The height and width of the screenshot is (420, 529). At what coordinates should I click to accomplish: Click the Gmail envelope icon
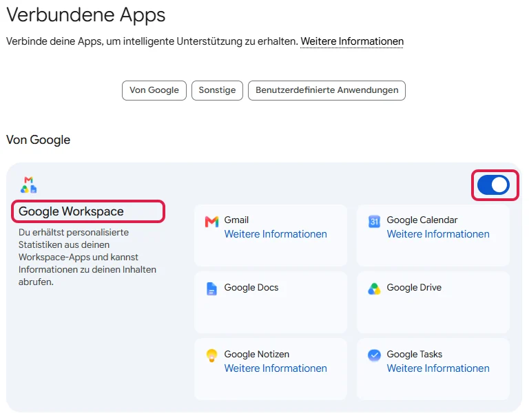click(212, 221)
